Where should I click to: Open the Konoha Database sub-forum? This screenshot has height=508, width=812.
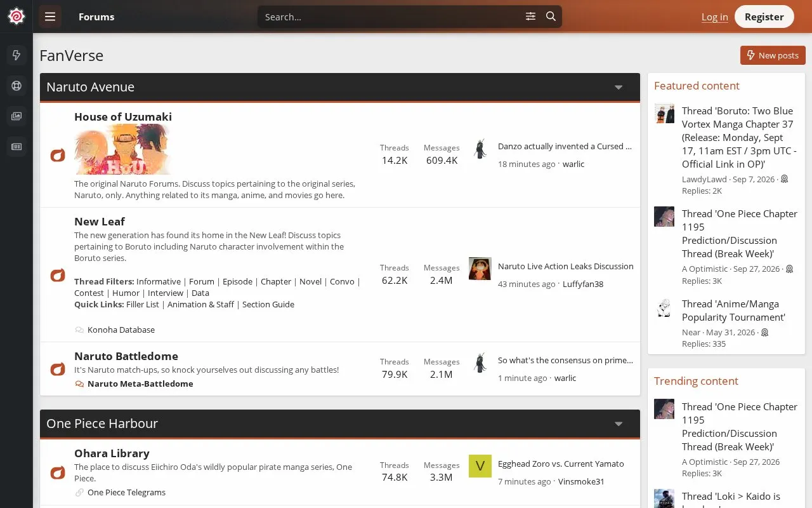(x=121, y=330)
